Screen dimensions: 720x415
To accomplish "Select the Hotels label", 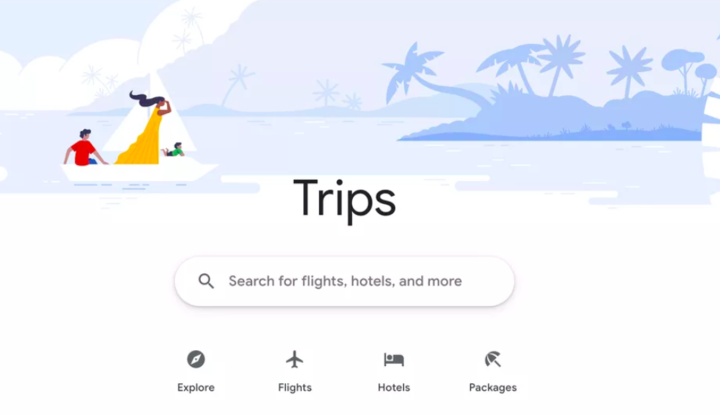I will (x=394, y=387).
